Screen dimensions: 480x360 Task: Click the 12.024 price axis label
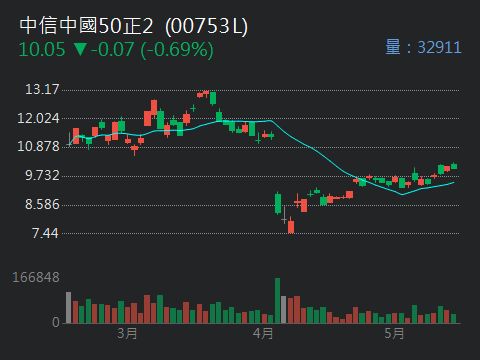[38, 118]
